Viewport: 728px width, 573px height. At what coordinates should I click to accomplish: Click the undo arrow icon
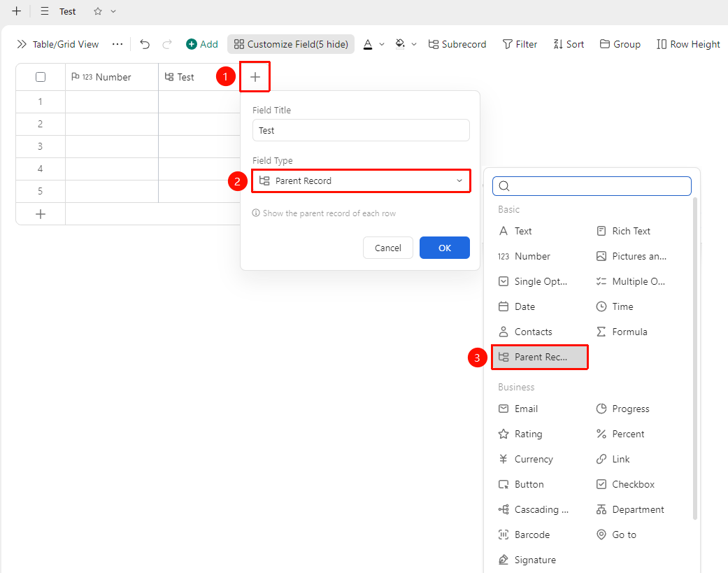[145, 44]
